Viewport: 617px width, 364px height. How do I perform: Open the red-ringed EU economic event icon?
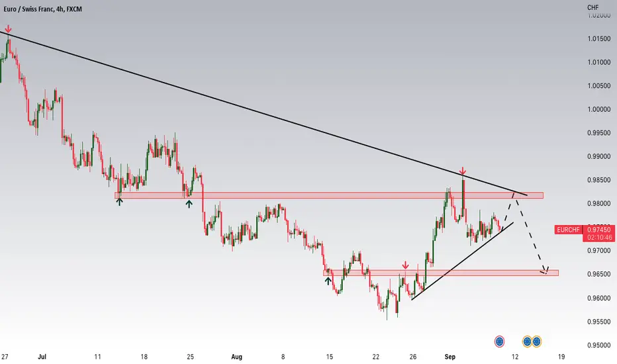(x=499, y=341)
